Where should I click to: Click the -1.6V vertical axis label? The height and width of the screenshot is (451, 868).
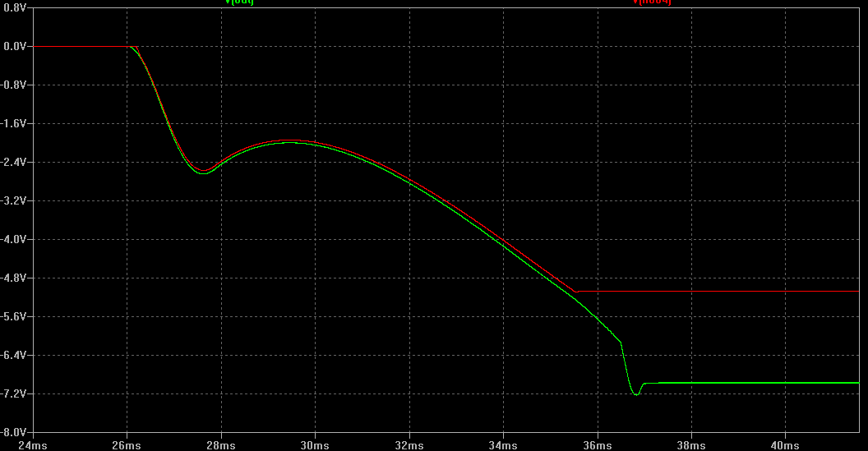point(13,123)
